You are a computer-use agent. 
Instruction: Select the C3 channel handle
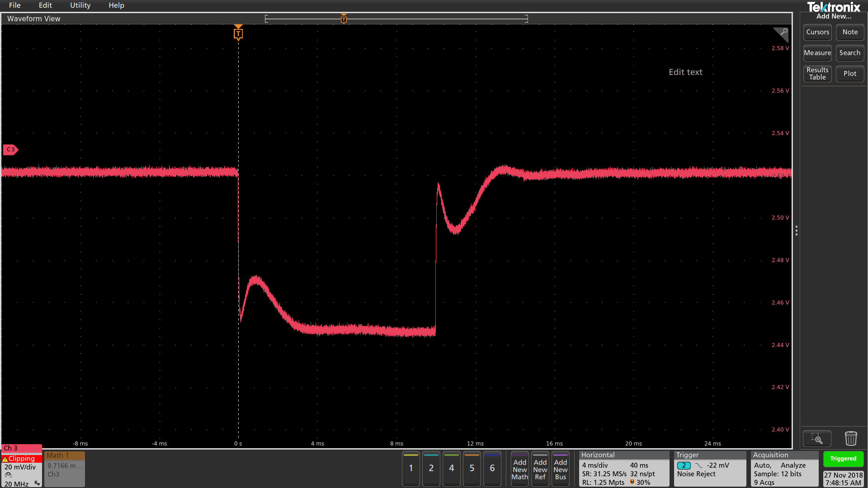point(10,150)
